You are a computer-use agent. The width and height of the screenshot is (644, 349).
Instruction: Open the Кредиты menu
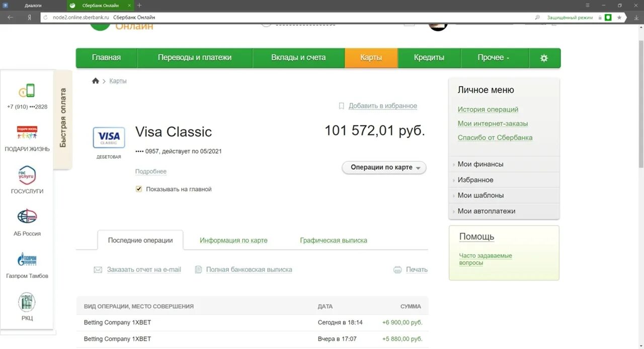point(429,58)
